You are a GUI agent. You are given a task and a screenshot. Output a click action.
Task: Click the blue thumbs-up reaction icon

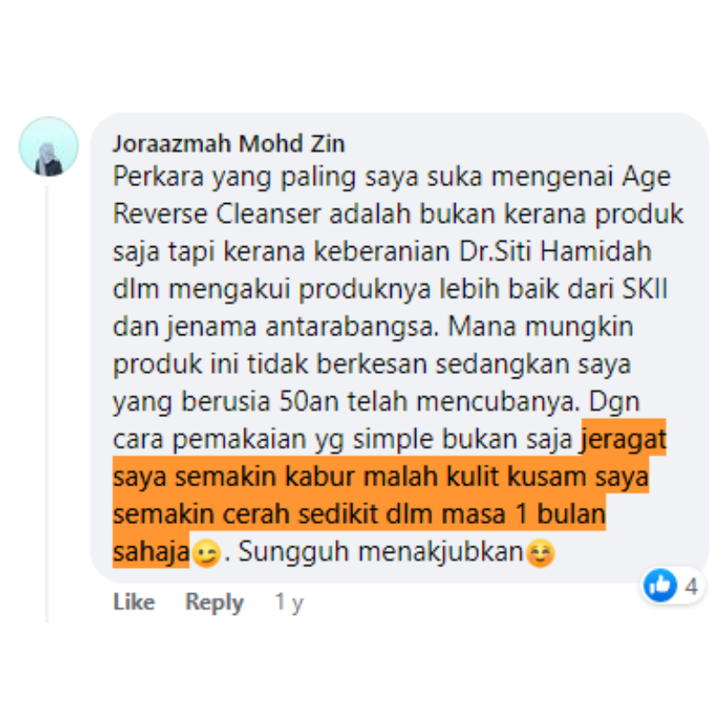pos(661,585)
